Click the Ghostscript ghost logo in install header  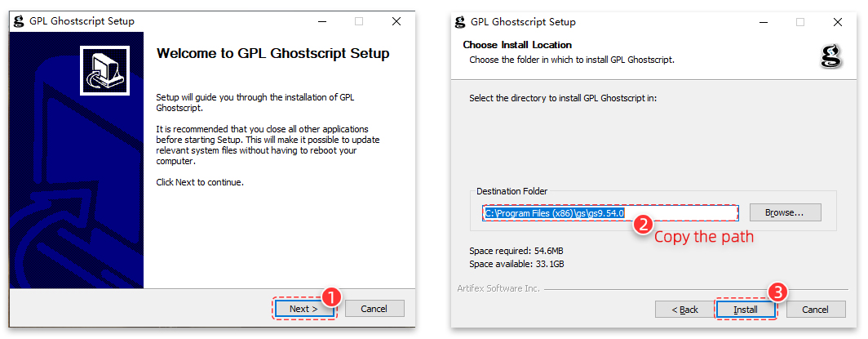tap(831, 56)
